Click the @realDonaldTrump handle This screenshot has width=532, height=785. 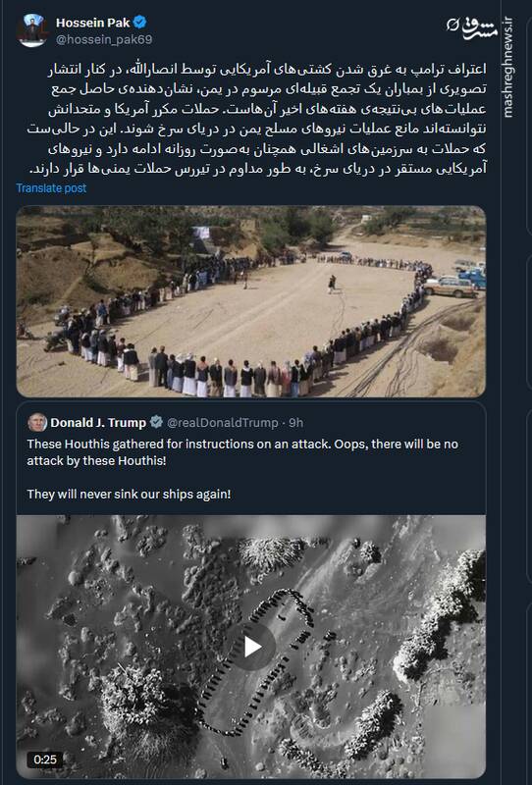point(222,423)
